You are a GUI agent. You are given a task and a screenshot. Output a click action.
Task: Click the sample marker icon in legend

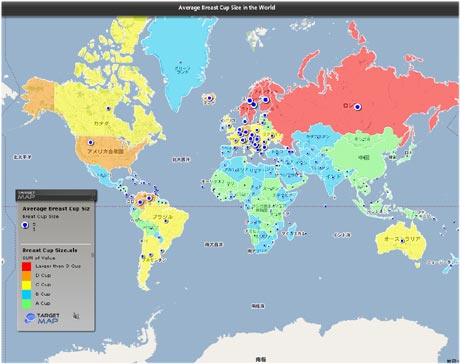(x=25, y=225)
